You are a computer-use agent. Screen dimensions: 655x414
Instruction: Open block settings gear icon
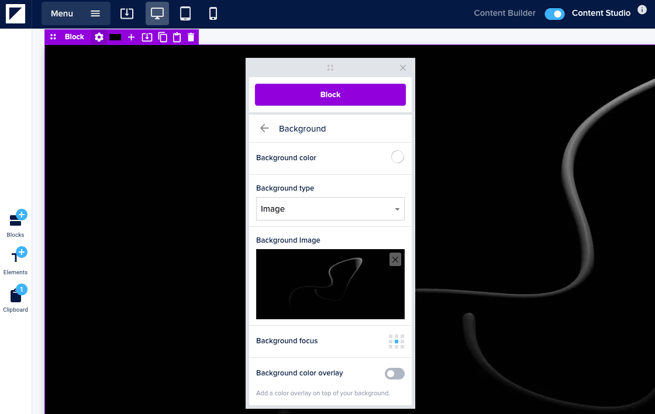click(x=99, y=37)
